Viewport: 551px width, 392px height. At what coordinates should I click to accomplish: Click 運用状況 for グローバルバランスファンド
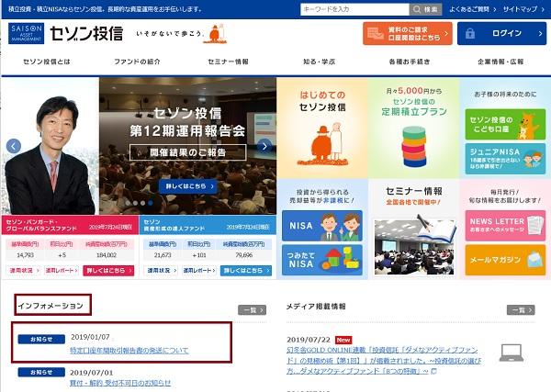click(x=23, y=271)
